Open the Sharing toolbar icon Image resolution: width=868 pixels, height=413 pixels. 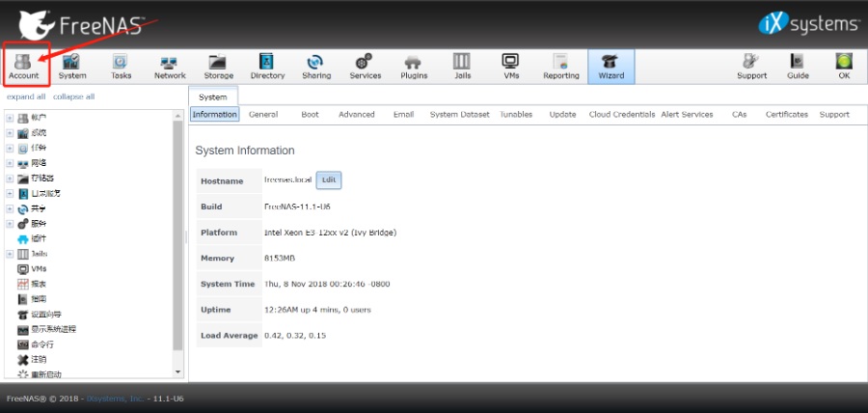(x=316, y=67)
